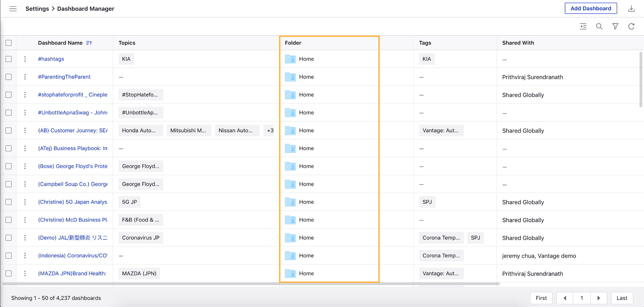The height and width of the screenshot is (307, 644).
Task: Click the Mitsubishi M... topic chip
Action: tap(189, 130)
